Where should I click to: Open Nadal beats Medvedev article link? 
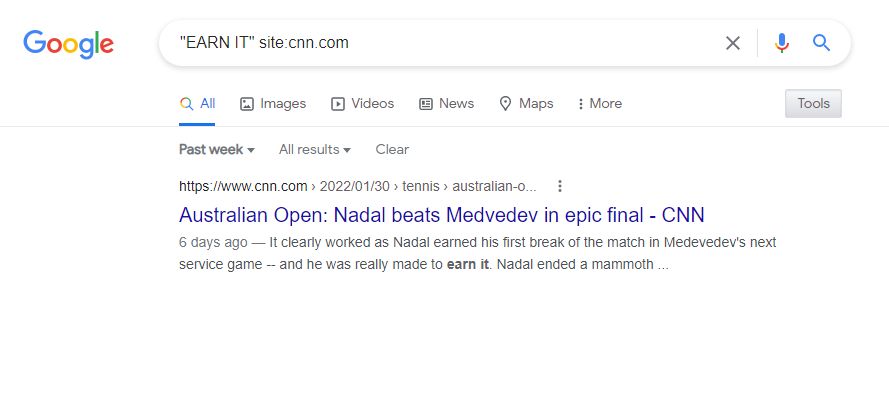pos(442,215)
